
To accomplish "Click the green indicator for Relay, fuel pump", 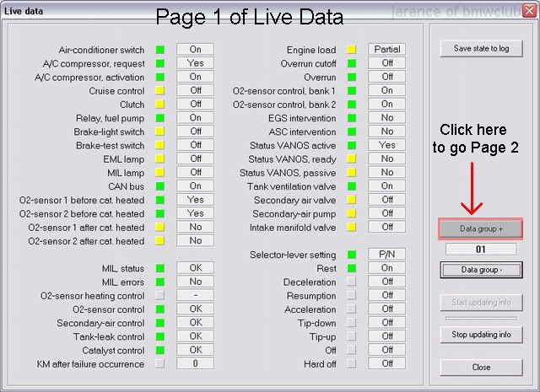I will click(x=159, y=118).
